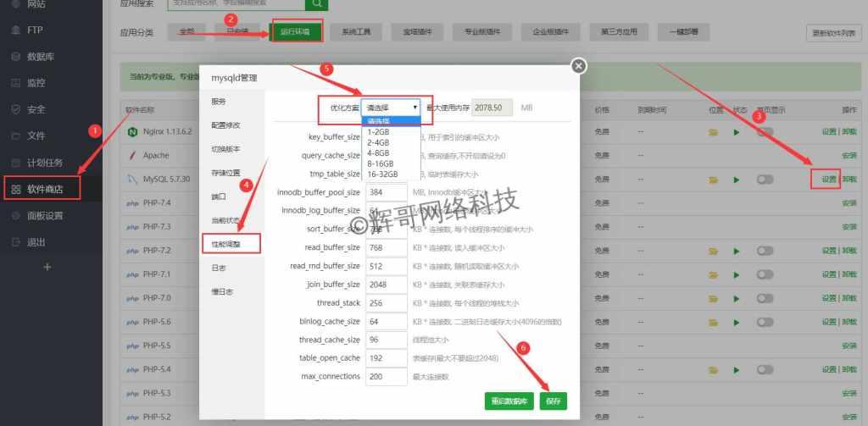Open the 配置修改 tab
The width and height of the screenshot is (868, 426).
pos(231,125)
